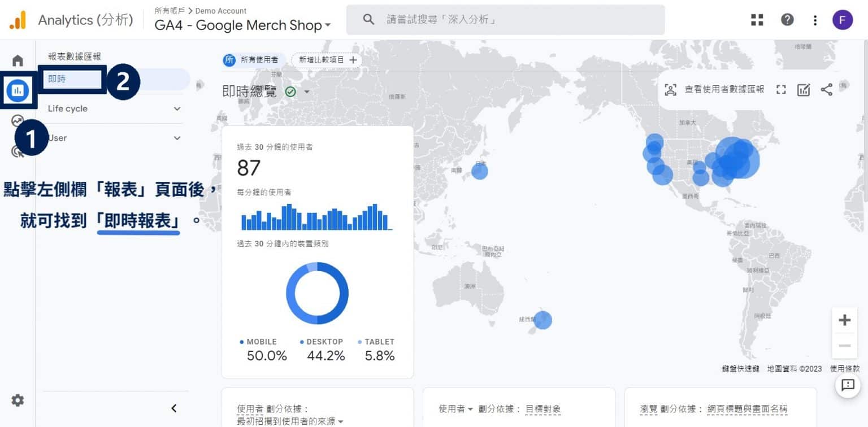Open the Explore icon in left rail
Screen dimensions: 868x427
[x=18, y=120]
